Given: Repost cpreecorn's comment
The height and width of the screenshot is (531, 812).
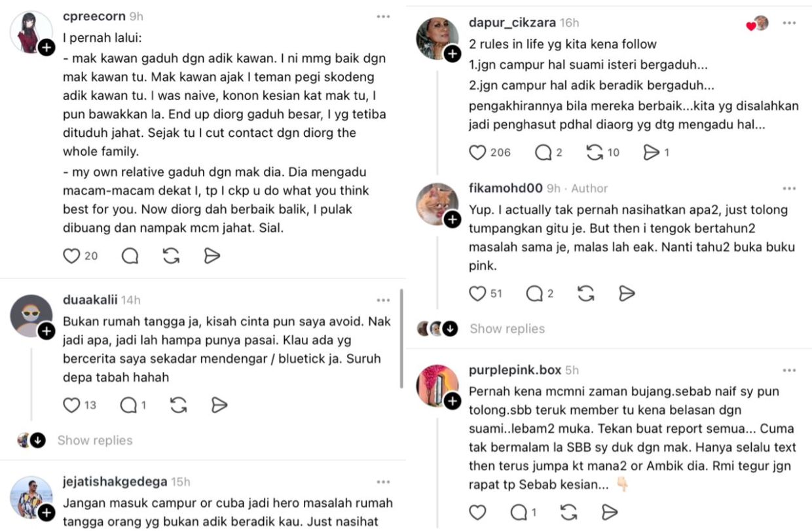Looking at the screenshot, I should (x=172, y=256).
